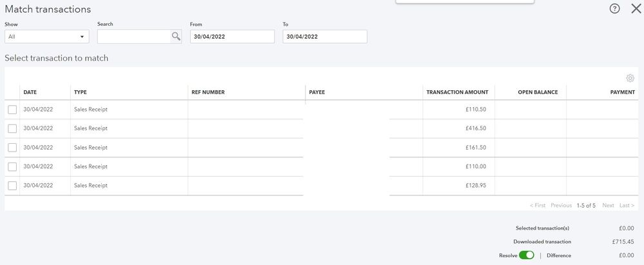
Task: Tick the £110.50 sales receipt checkbox
Action: [12, 110]
